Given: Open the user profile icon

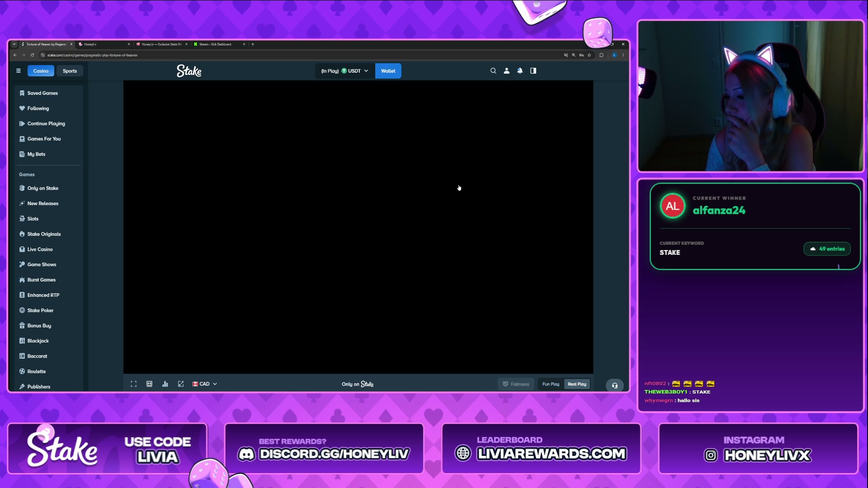Looking at the screenshot, I should (x=507, y=71).
